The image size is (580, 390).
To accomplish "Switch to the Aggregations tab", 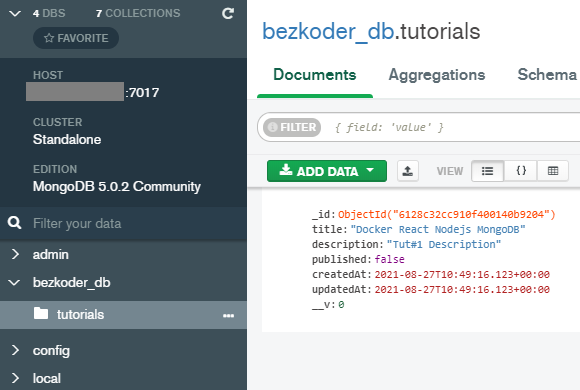I will [436, 75].
